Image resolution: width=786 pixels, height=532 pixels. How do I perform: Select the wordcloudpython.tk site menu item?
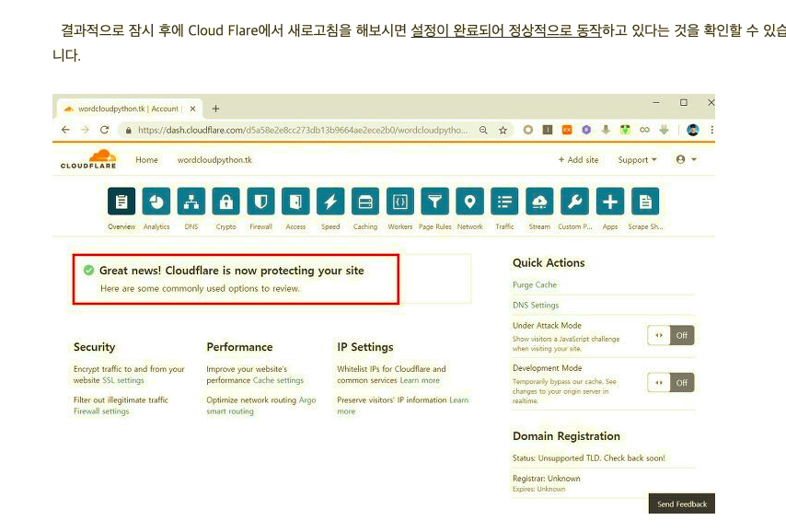pyautogui.click(x=214, y=159)
